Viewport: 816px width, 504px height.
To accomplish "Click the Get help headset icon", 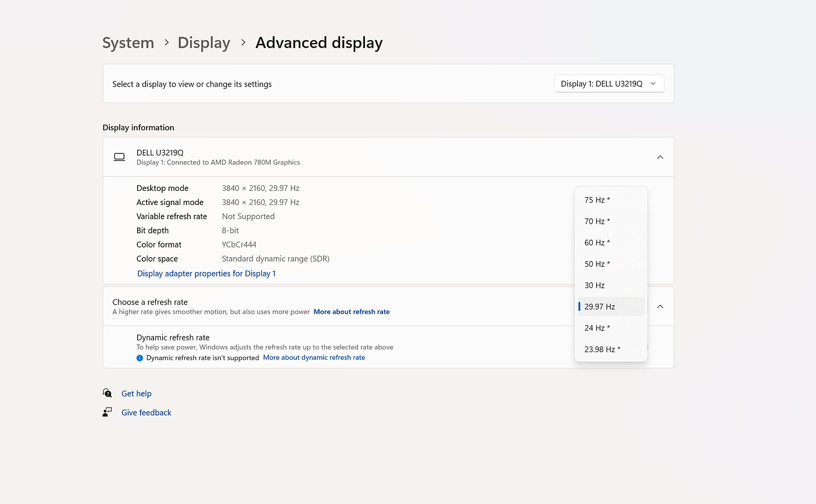I will point(107,393).
